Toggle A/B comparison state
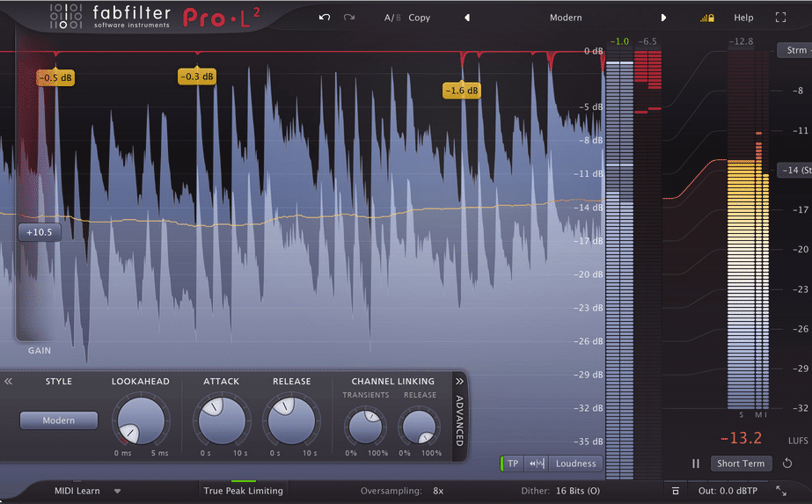Image resolution: width=812 pixels, height=504 pixels. [391, 18]
